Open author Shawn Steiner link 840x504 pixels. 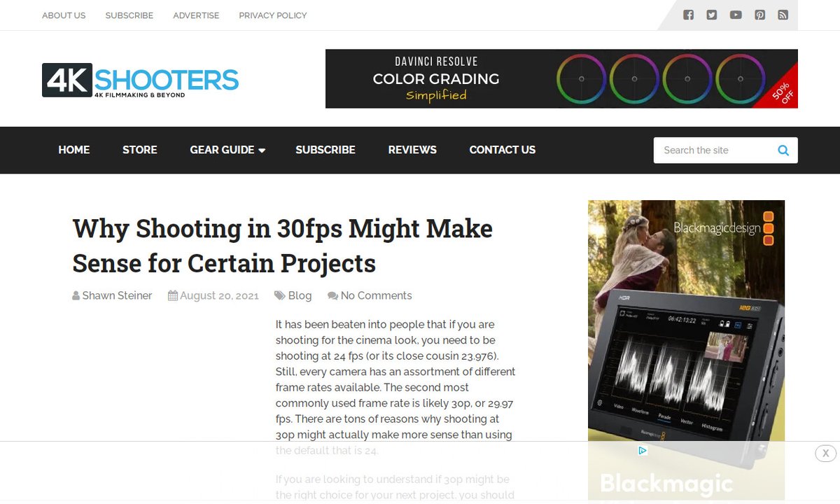pyautogui.click(x=117, y=295)
